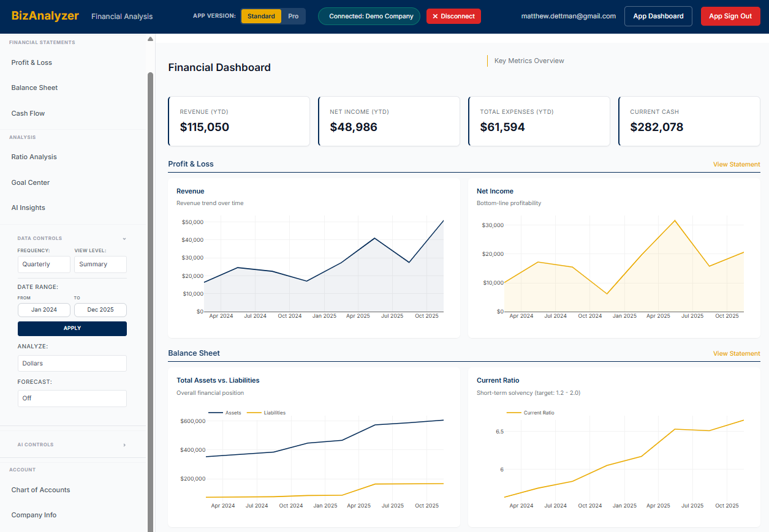The width and height of the screenshot is (769, 532).
Task: Switch app version to Pro
Action: point(294,16)
